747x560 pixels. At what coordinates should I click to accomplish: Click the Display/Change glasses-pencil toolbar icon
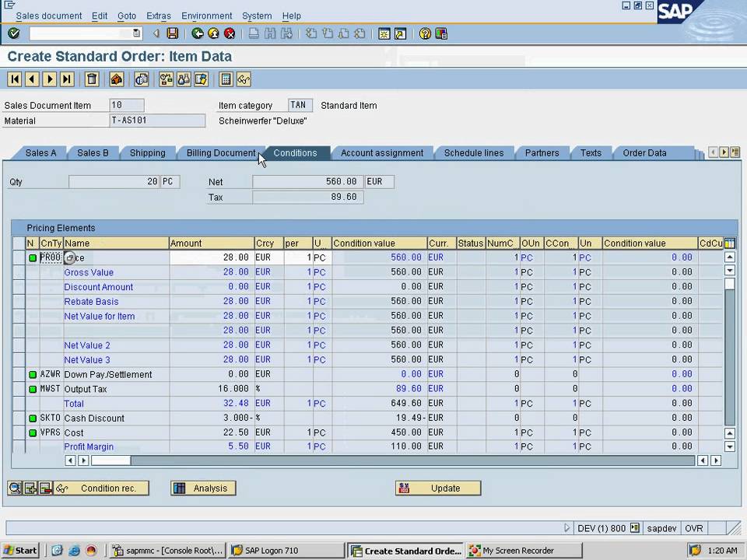244,79
